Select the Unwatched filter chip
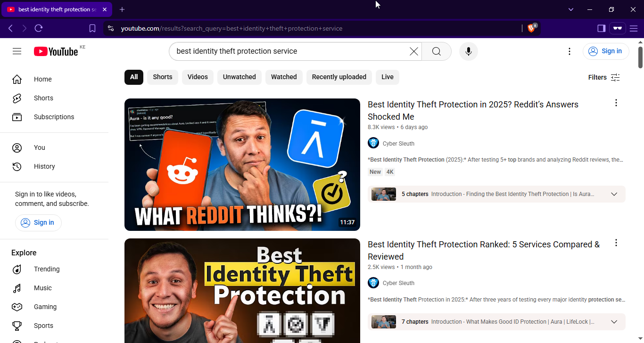 click(239, 77)
